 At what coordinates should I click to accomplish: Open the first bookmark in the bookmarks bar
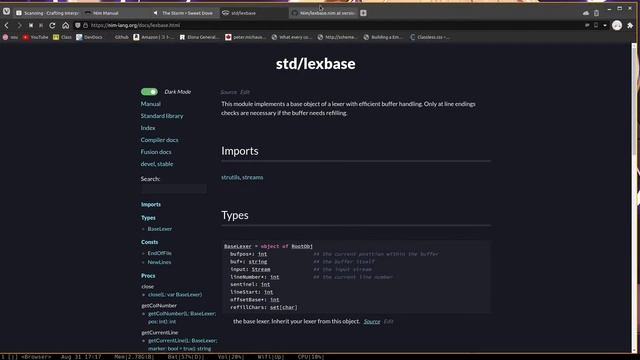click(10, 37)
